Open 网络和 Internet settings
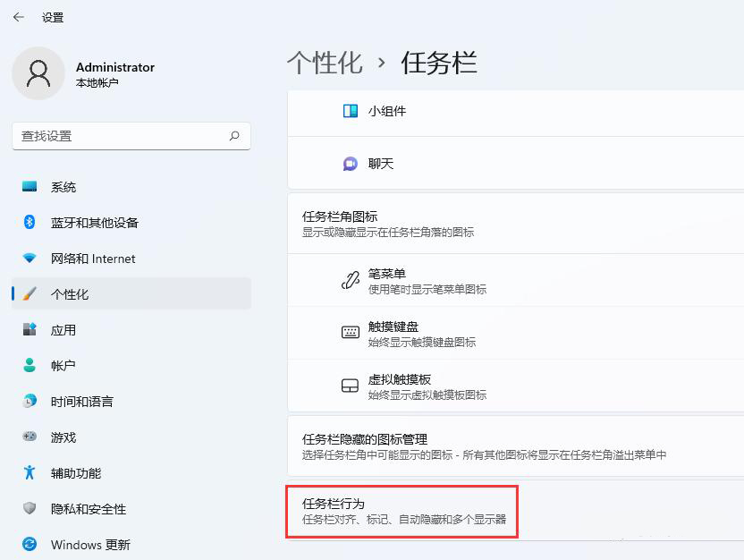This screenshot has width=744, height=560. [131, 259]
